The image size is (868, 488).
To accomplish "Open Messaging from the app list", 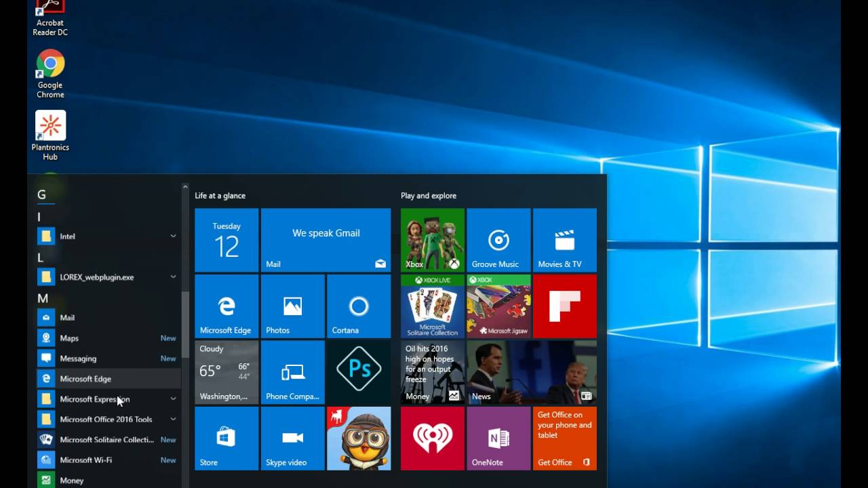I will [108, 358].
